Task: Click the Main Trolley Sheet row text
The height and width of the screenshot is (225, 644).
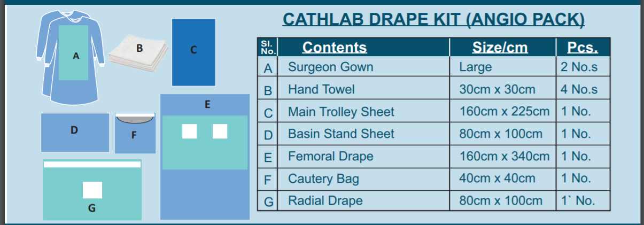Action: click(x=341, y=112)
